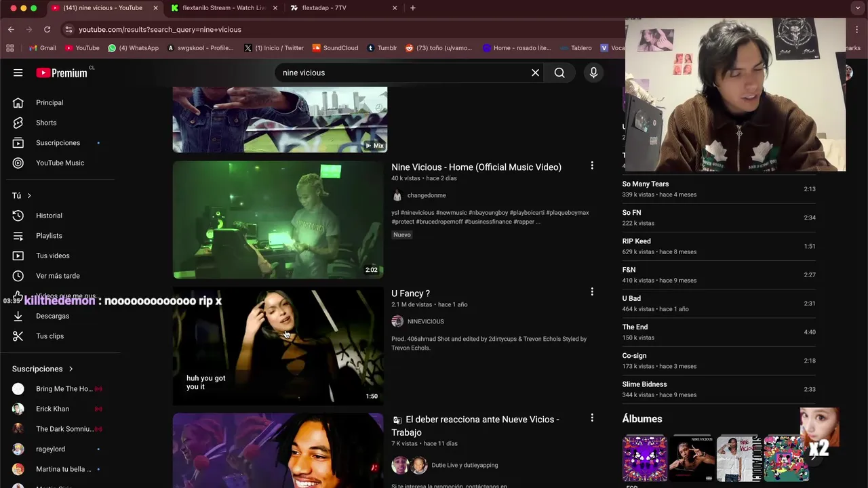Open the tab list dropdown arrow

point(857,8)
